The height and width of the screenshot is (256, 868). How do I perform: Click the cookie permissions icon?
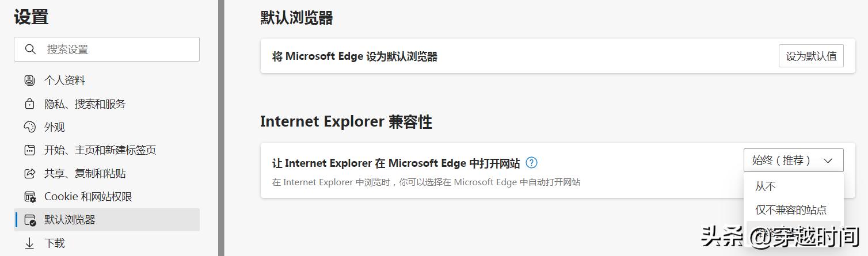coord(30,197)
